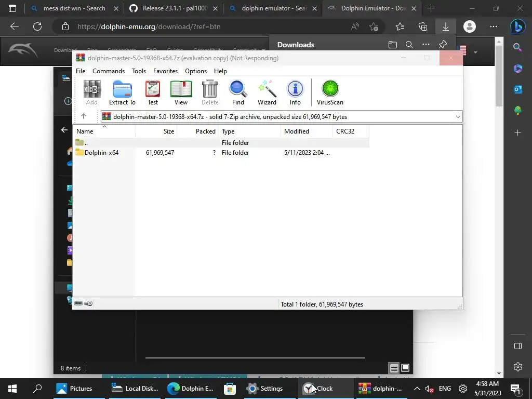This screenshot has width=532, height=399.
Task: Open the Collections icon
Action: 423,26
